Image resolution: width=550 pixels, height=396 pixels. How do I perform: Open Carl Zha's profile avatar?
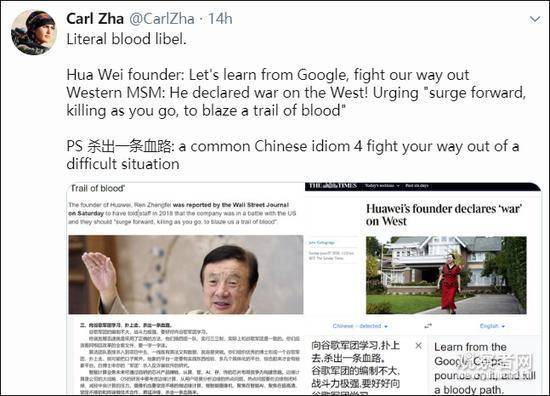pyautogui.click(x=34, y=32)
